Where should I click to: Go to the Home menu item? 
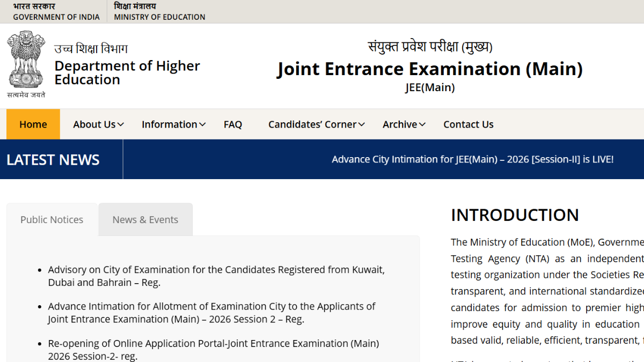point(33,124)
